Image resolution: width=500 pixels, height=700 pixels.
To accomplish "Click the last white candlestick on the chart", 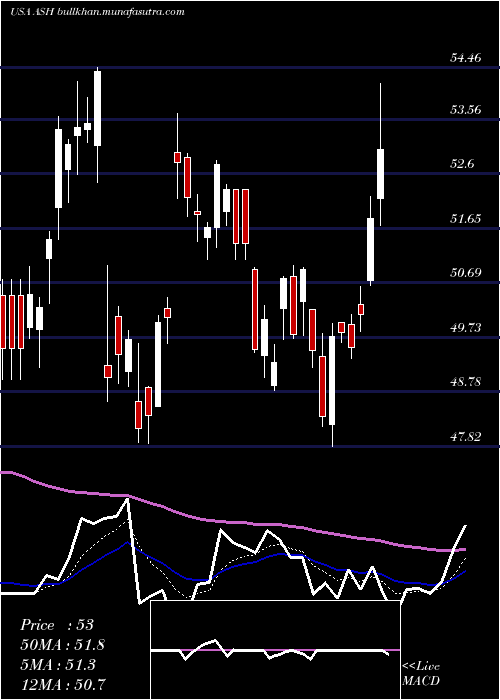I will (x=380, y=174).
